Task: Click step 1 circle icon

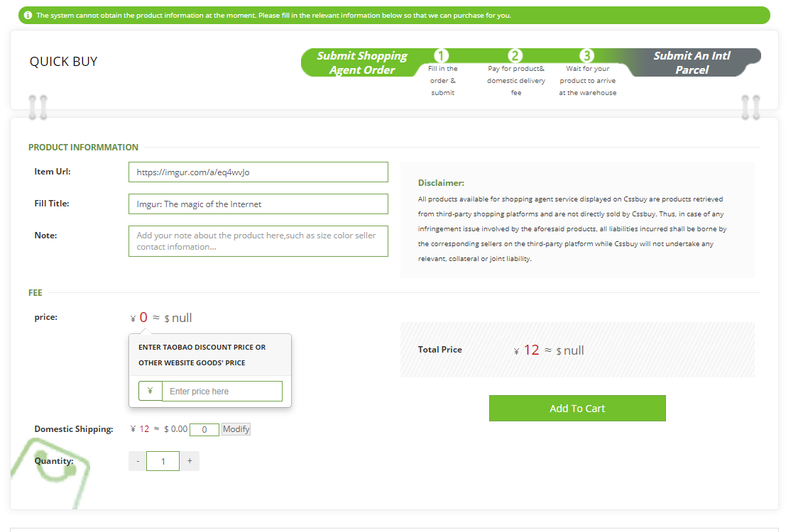Action: coord(442,55)
